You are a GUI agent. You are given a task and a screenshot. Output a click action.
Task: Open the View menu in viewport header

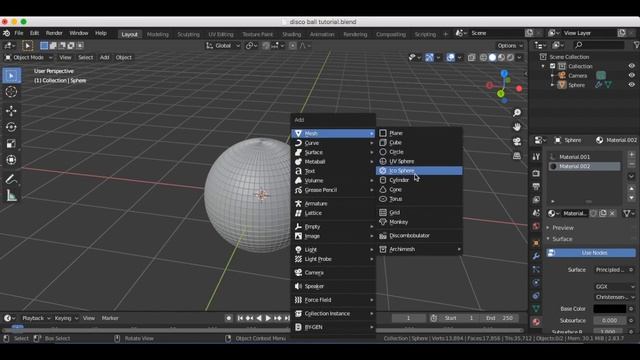pyautogui.click(x=65, y=58)
